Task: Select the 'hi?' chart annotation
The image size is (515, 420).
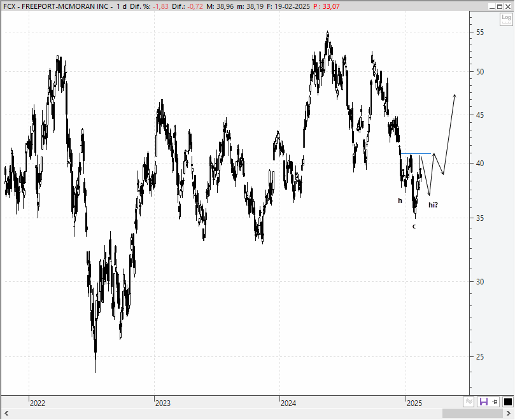Action: pos(433,206)
